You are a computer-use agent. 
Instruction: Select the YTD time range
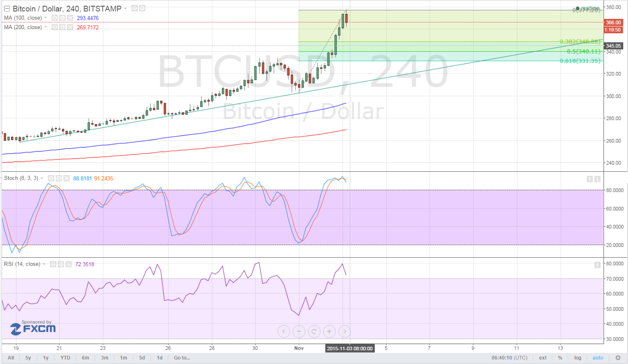tap(65, 358)
